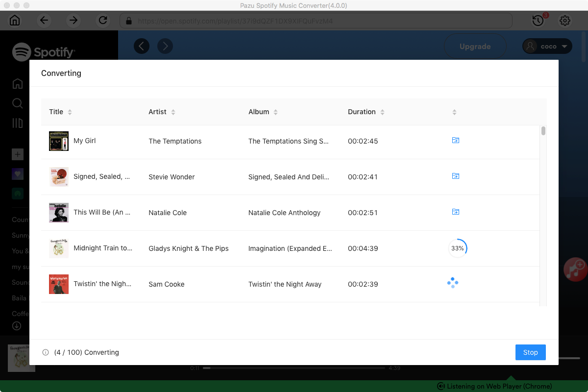
Task: Click the plus icon to create a playlist
Action: point(17,154)
